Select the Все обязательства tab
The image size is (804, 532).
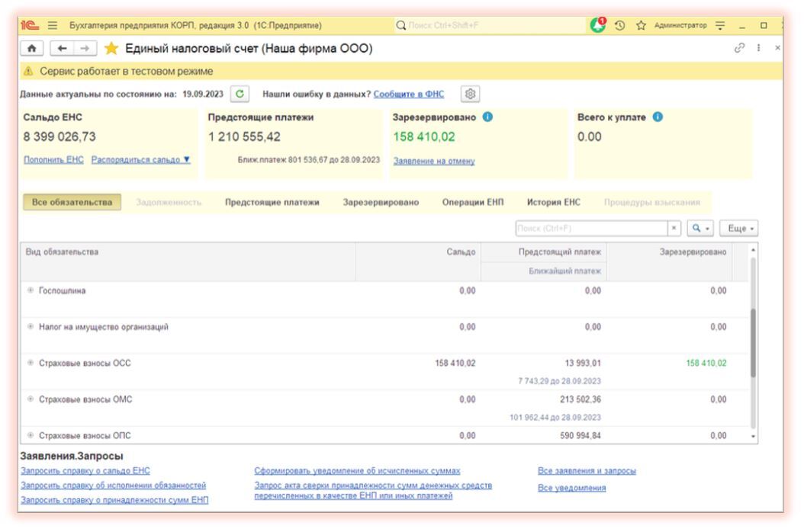coord(72,202)
